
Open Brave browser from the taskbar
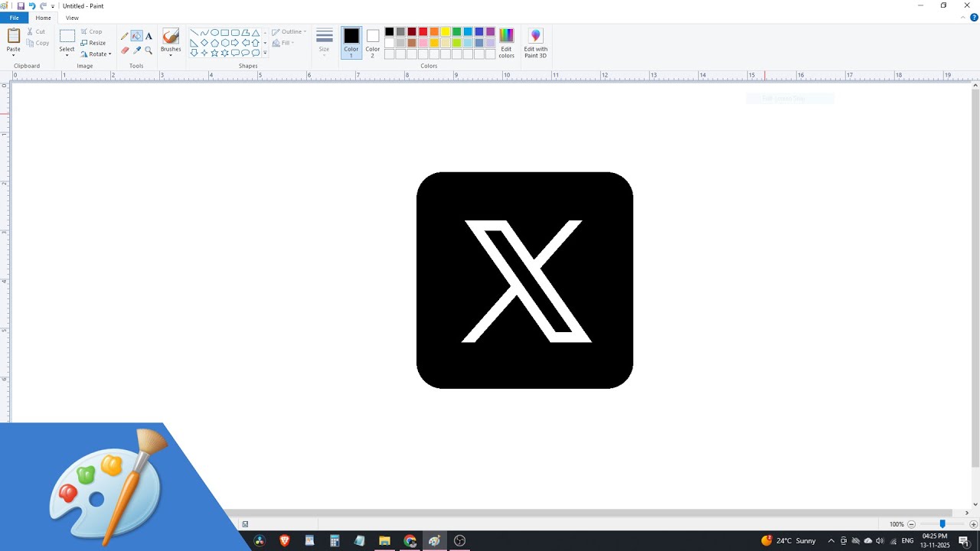[x=285, y=540]
